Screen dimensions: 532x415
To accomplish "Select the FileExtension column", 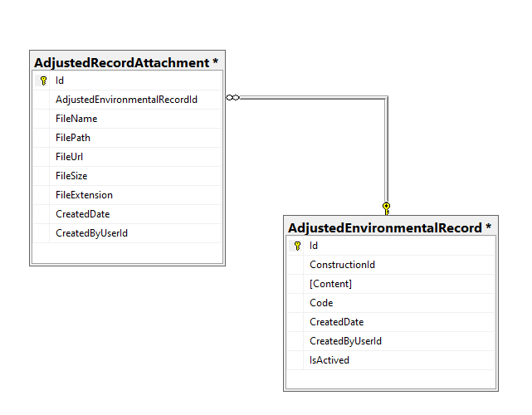I will [84, 195].
